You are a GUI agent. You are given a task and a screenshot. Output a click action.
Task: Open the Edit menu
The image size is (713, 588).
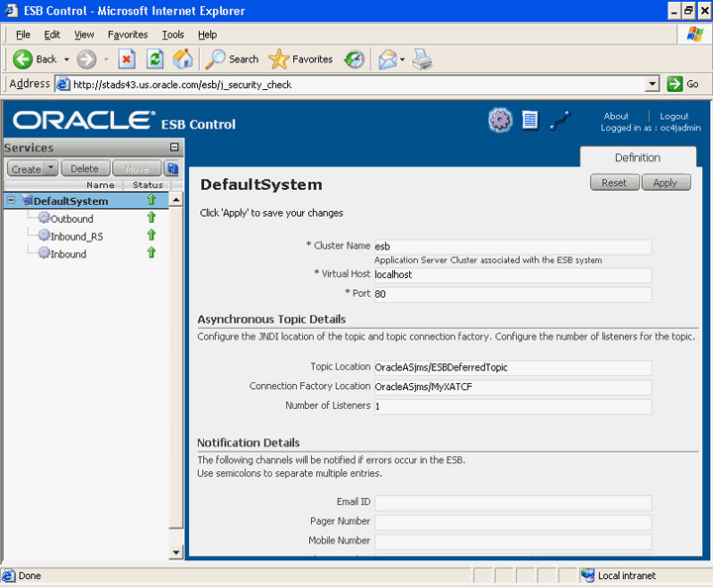point(51,35)
